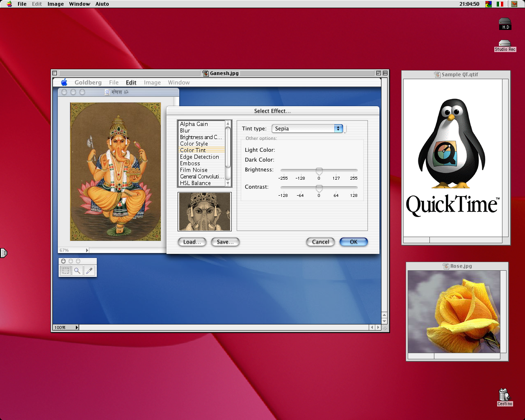Screen dimensions: 525x420
Task: Click the Cancel button in Select Effect
Action: [321, 242]
